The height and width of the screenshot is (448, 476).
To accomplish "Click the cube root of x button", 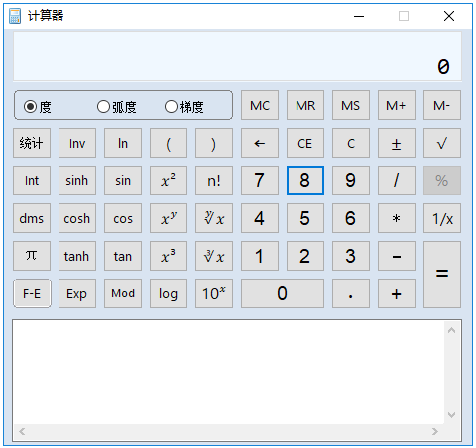I will click(x=214, y=256).
